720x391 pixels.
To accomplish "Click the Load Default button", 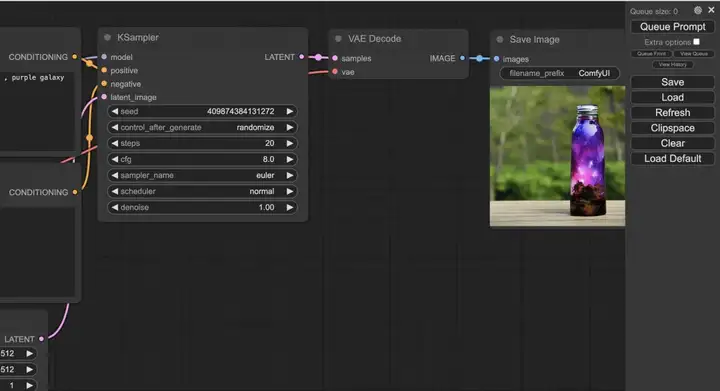I will coord(673,158).
